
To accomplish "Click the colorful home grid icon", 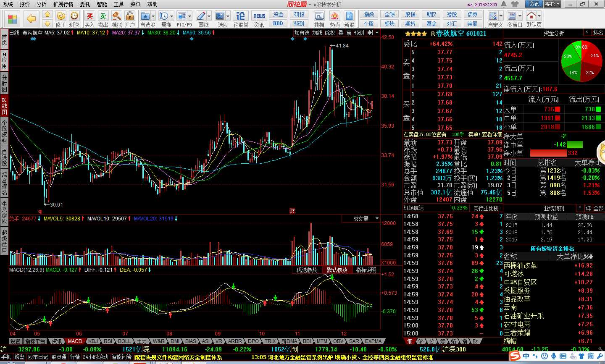I will pyautogui.click(x=13, y=18).
